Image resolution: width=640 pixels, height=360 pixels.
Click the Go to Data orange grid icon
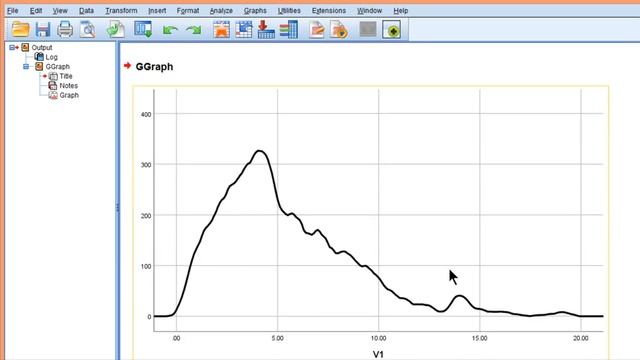tap(222, 29)
